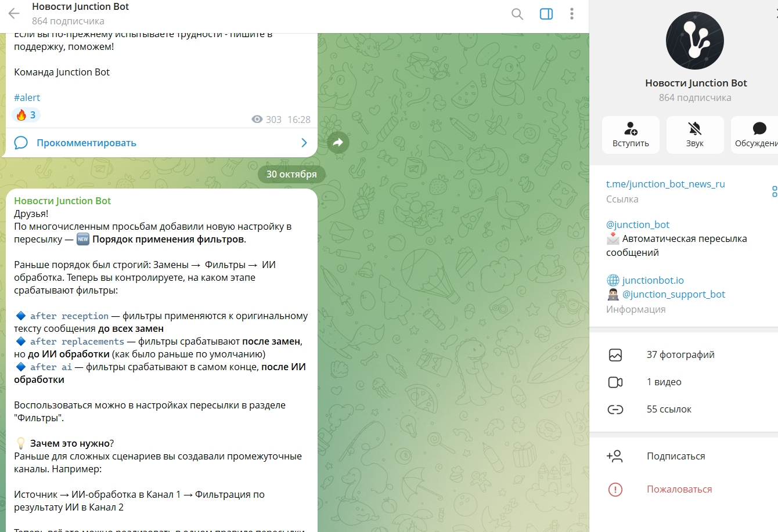The width and height of the screenshot is (778, 532).
Task: Open the shared video via the camera icon
Action: [x=615, y=382]
